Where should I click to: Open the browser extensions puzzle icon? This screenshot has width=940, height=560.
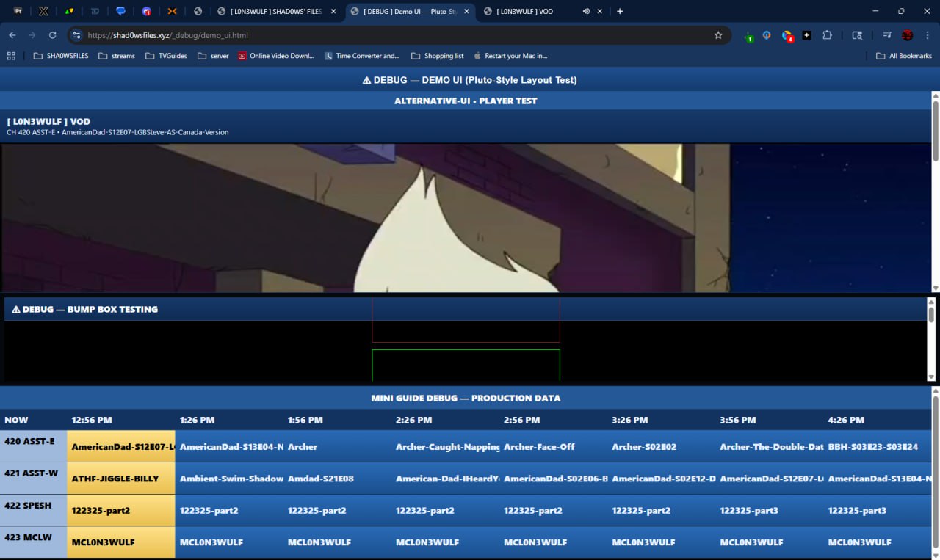[x=827, y=35]
